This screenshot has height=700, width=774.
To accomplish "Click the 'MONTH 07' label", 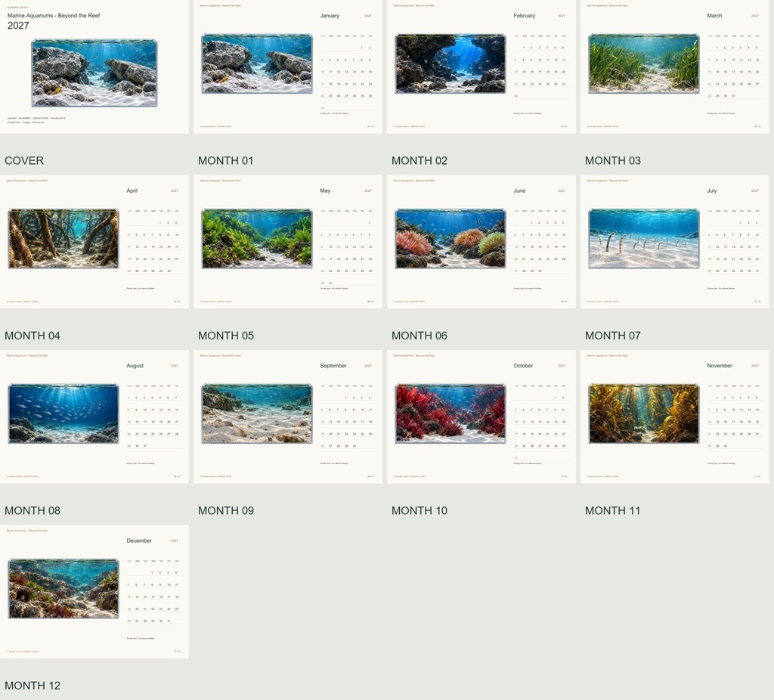I will [612, 336].
